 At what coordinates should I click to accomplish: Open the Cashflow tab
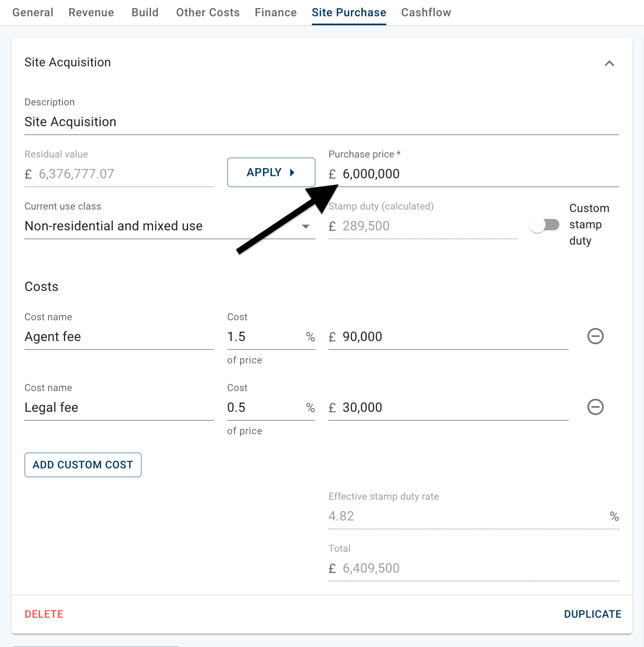click(426, 13)
